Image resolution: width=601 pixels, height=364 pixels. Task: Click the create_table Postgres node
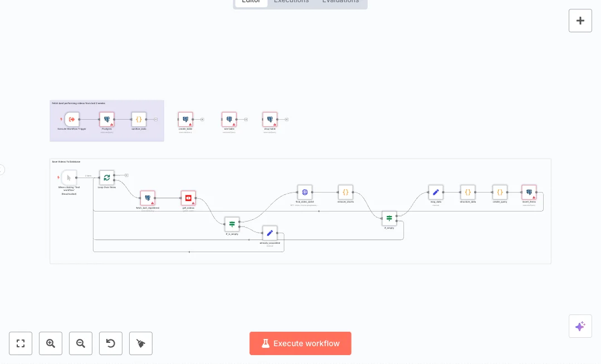pos(185,119)
